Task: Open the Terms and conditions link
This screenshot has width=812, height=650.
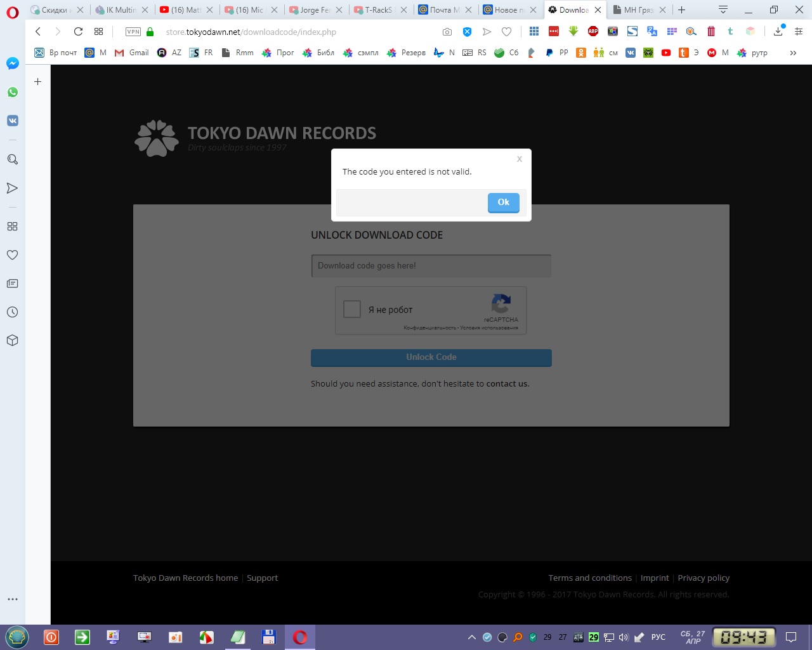Action: tap(590, 578)
